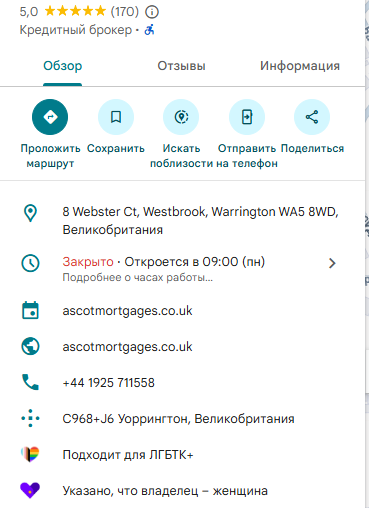This screenshot has height=508, width=369.
Task: Select the 8 Webster Ct address text
Action: [x=201, y=221]
